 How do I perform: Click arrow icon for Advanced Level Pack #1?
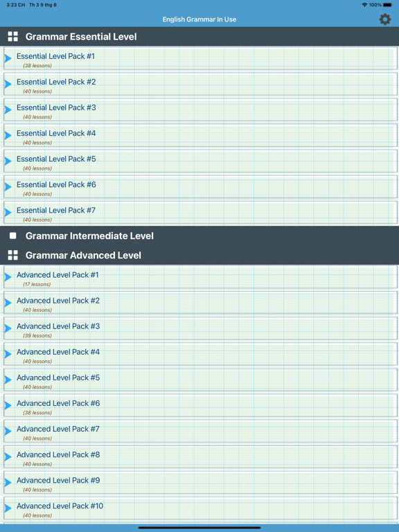pyautogui.click(x=8, y=277)
